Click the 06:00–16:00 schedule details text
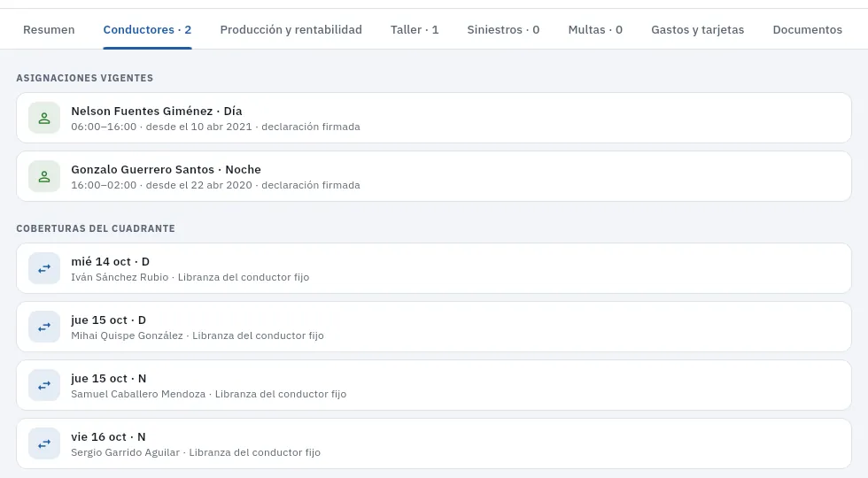 [215, 127]
